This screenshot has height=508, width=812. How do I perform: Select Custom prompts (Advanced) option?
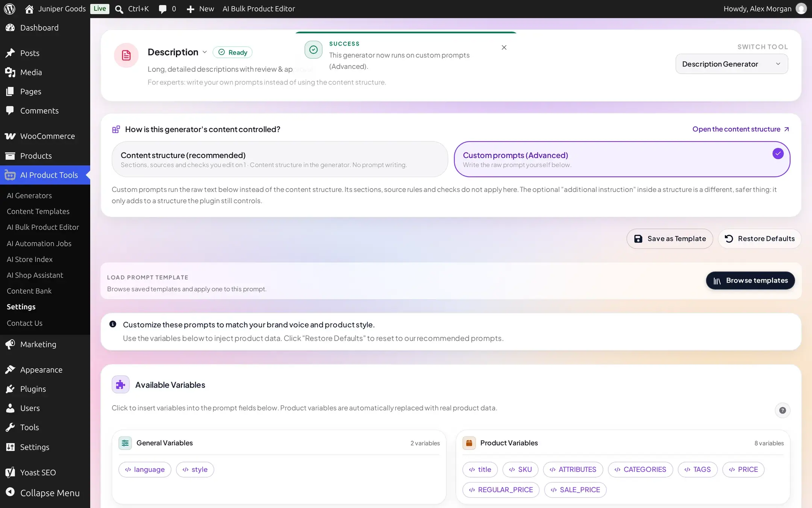[x=622, y=159]
